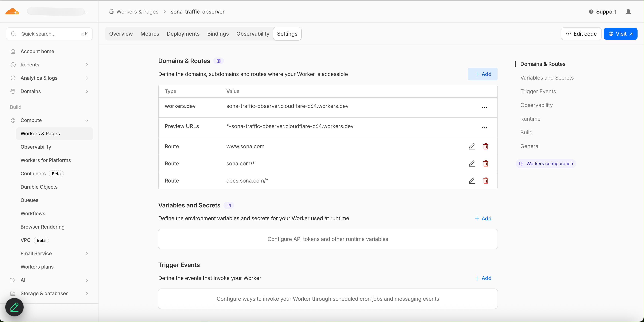The width and height of the screenshot is (644, 322).
Task: Switch to the Bindings tab
Action: pos(218,33)
